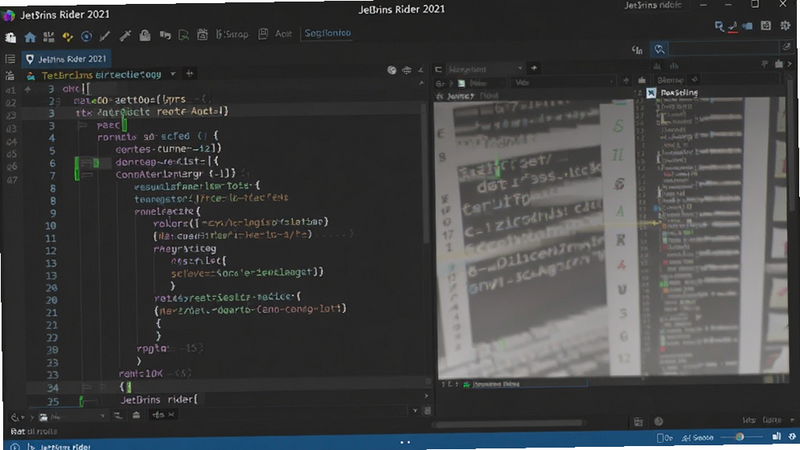The image size is (800, 450).
Task: Click the code line 'JetBrins rider['
Action: tap(159, 400)
